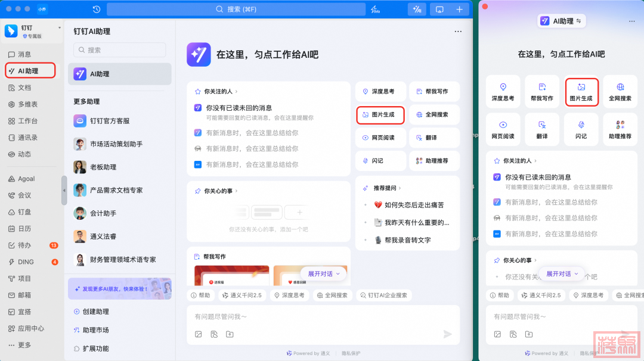644x361 pixels.
Task: Click suggested question 帮我录音转文字
Action: pyautogui.click(x=402, y=241)
